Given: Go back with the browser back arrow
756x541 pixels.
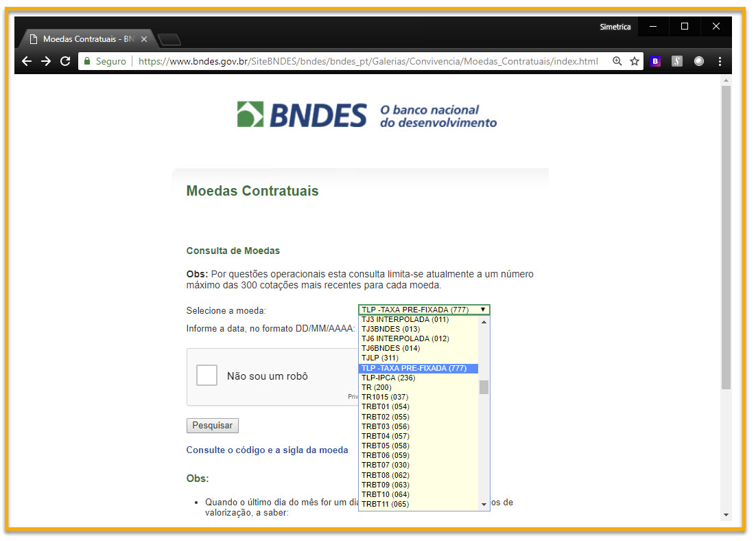Looking at the screenshot, I should pyautogui.click(x=27, y=61).
